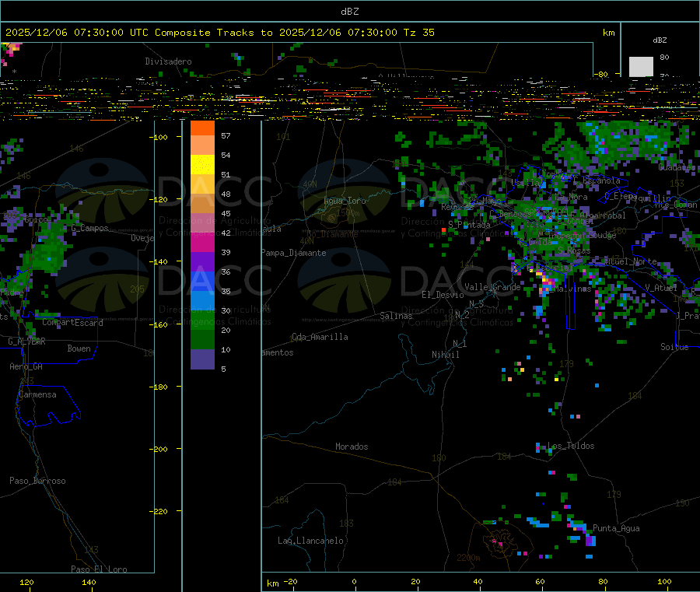Select the -160 tick on the vertical axis

pos(159,324)
